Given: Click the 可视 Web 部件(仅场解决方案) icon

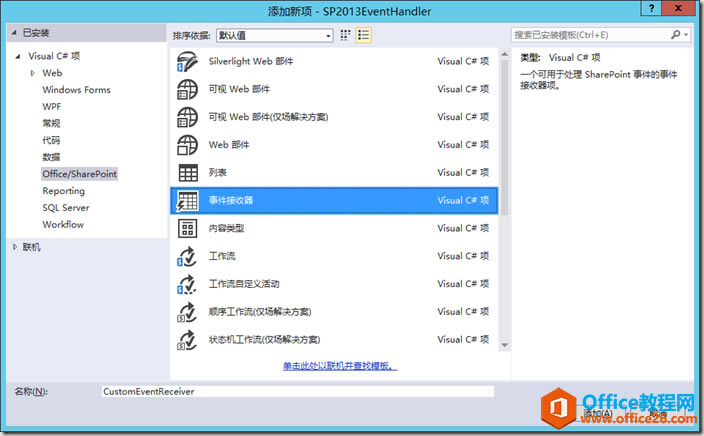Looking at the screenshot, I should 187,117.
